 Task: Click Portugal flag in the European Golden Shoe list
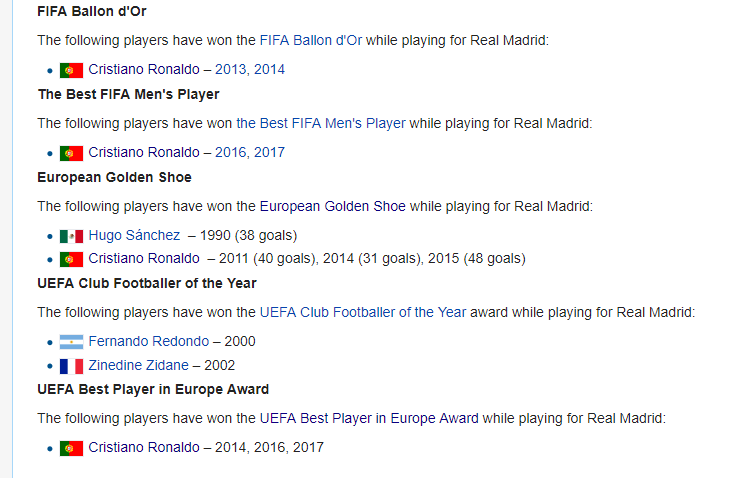pyautogui.click(x=71, y=259)
